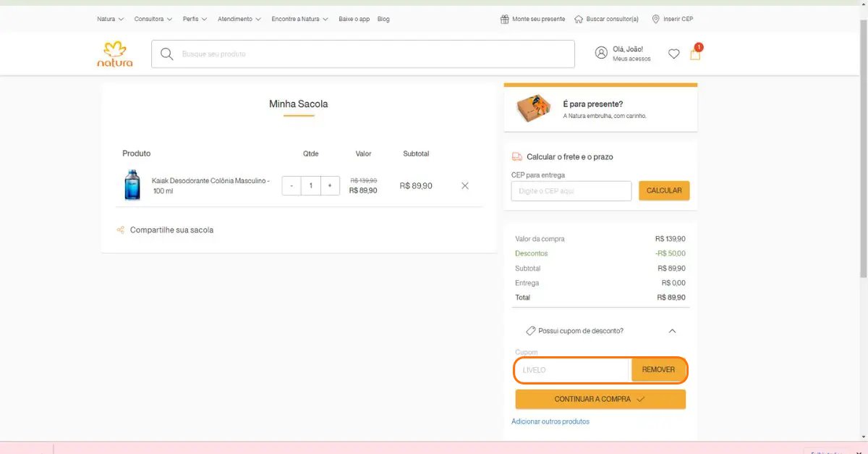Click the location pin icon for Inserir CEP
The image size is (868, 454).
click(655, 19)
